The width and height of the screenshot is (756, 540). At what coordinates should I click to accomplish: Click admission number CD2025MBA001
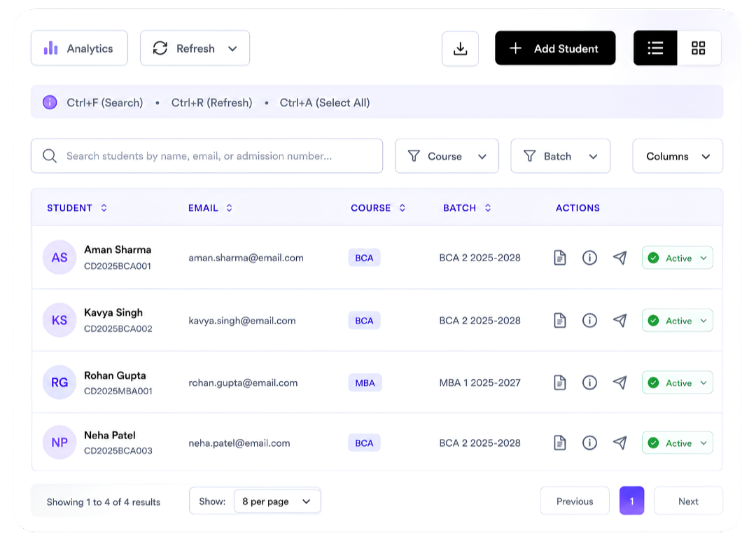point(118,391)
